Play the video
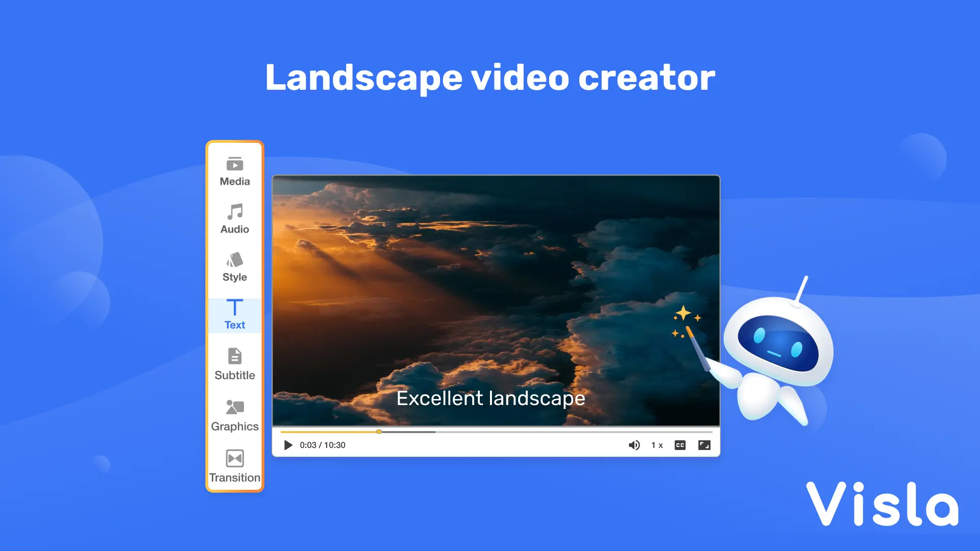The image size is (980, 551). [x=287, y=445]
